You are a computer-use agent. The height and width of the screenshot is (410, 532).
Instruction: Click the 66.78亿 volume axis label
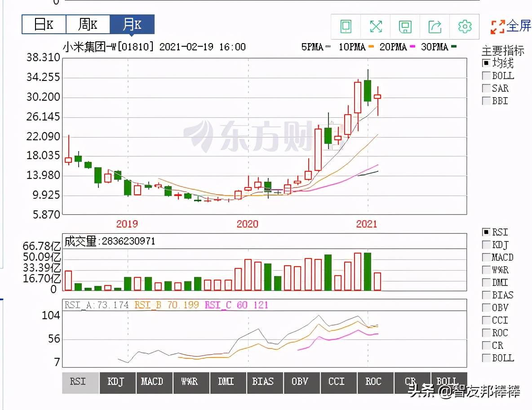coord(42,246)
